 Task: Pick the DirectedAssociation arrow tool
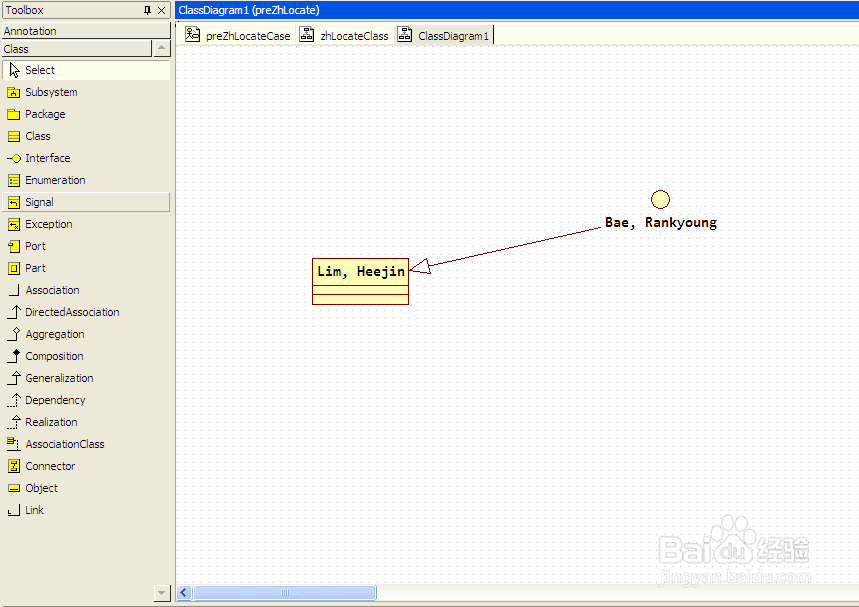click(x=14, y=312)
